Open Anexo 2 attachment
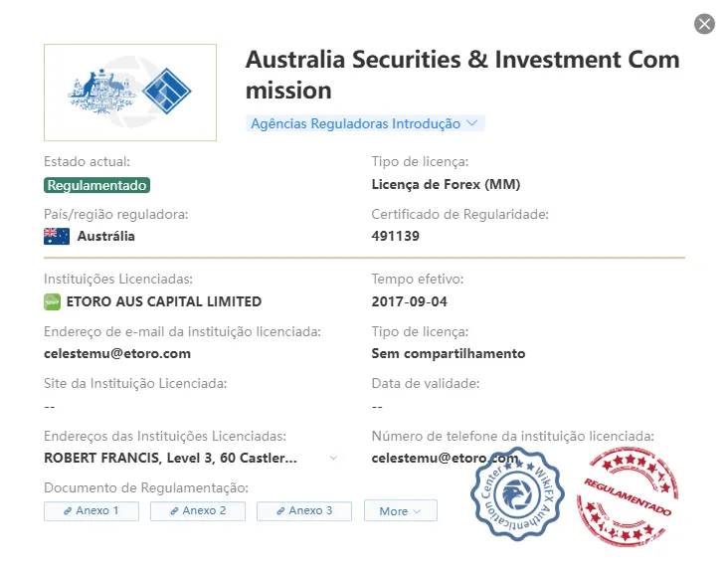This screenshot has width=728, height=574. click(x=198, y=511)
